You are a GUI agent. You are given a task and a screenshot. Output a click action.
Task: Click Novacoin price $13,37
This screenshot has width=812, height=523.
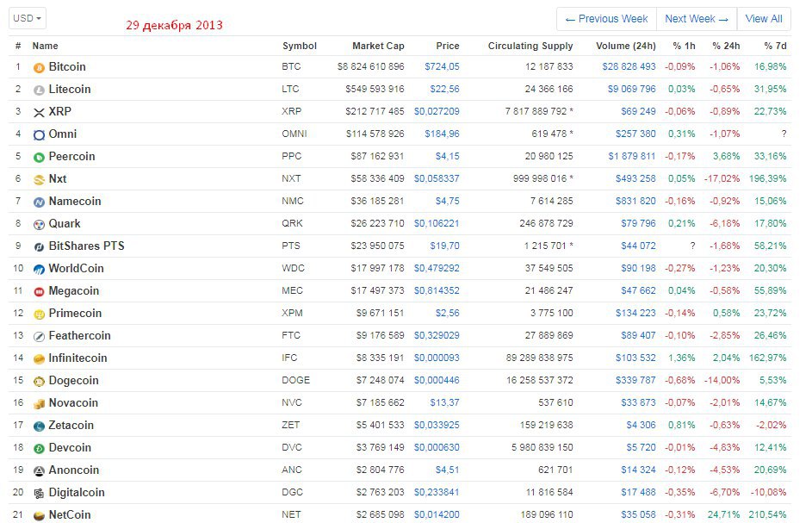click(444, 402)
